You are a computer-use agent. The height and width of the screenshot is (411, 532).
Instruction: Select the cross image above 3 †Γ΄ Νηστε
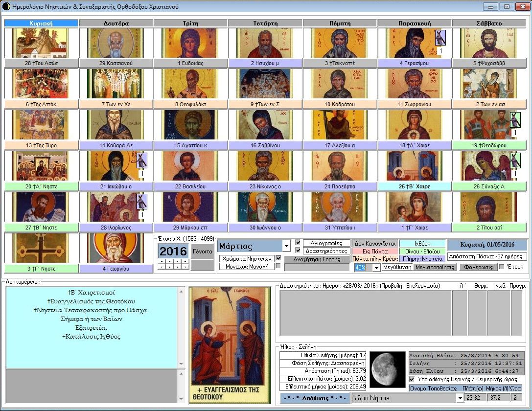(x=41, y=248)
